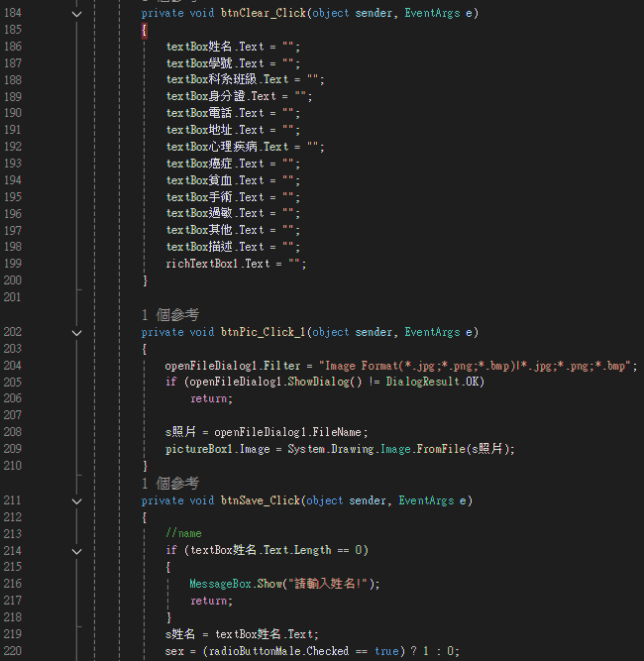Click the return statement on line 206
644x661 pixels.
coord(211,398)
